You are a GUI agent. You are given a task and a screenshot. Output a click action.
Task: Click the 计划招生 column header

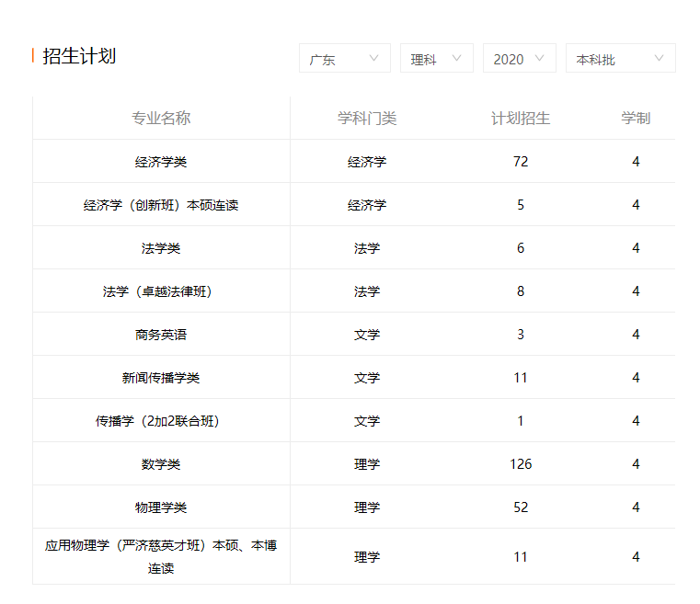point(521,119)
